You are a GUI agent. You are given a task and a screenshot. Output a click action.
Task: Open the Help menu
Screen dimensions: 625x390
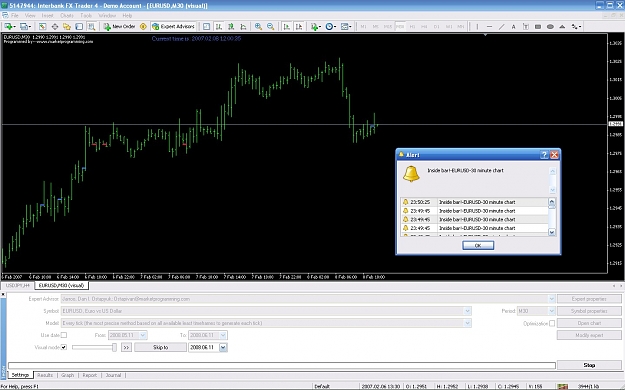(x=127, y=16)
